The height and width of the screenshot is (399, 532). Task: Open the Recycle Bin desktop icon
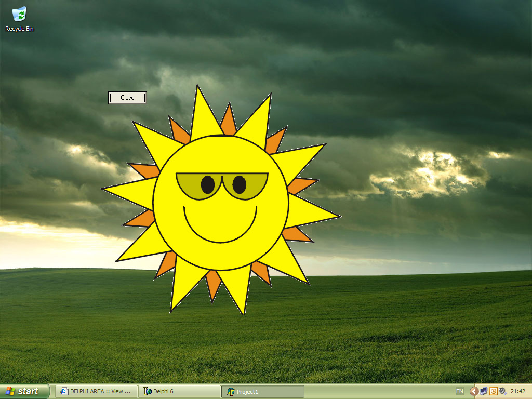click(x=19, y=14)
